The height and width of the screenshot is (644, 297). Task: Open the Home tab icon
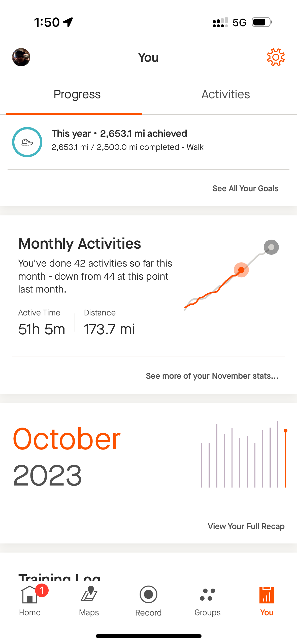(x=29, y=595)
